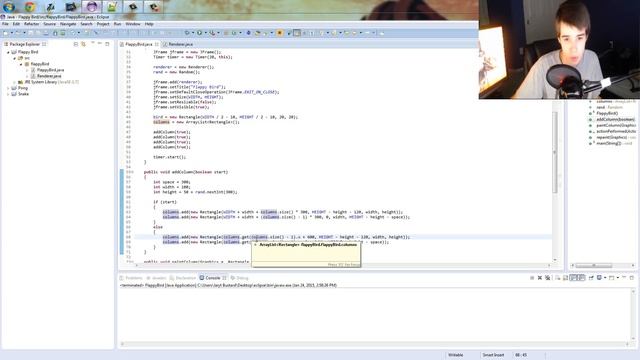
Task: Open the External Tools dropdown arrow
Action: [x=218, y=33]
